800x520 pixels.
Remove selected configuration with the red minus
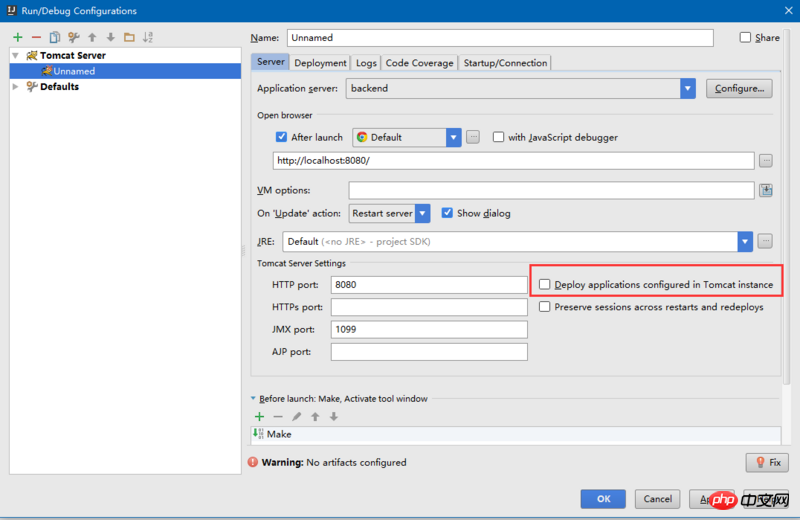coord(36,37)
